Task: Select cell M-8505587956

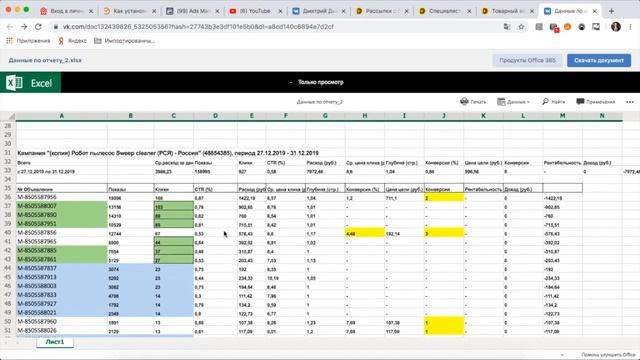Action: (62, 198)
